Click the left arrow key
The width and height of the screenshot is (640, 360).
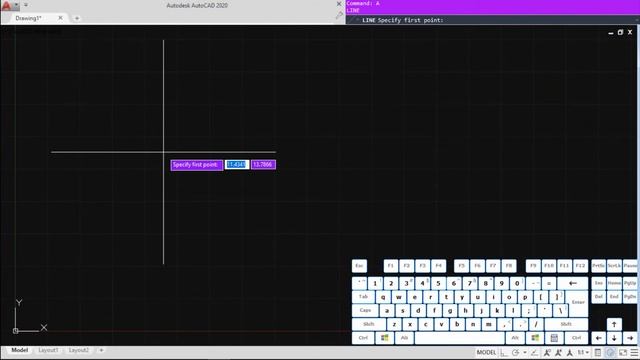point(598,338)
